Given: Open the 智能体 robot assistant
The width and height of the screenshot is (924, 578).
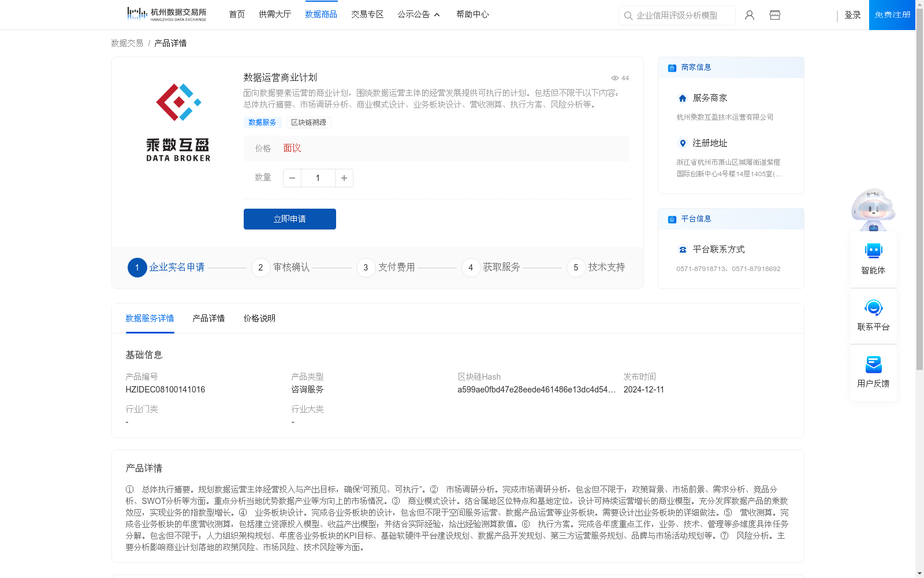Looking at the screenshot, I should point(874,258).
